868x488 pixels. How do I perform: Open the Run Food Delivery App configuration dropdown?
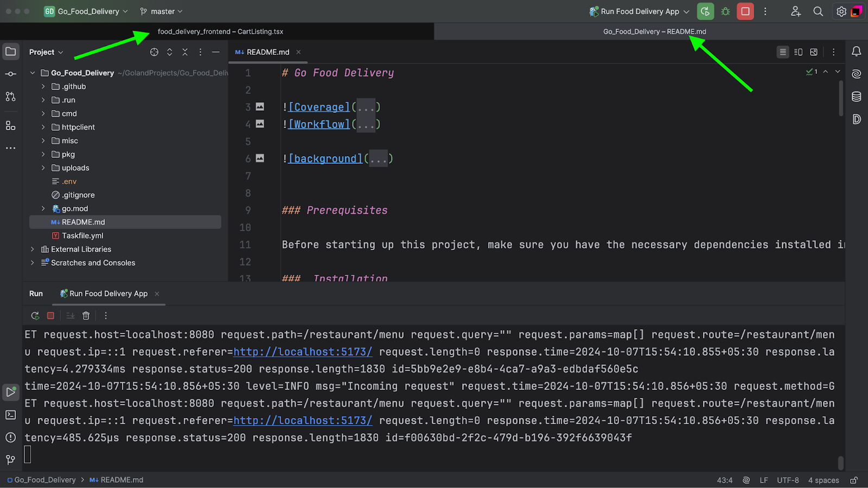(x=640, y=11)
